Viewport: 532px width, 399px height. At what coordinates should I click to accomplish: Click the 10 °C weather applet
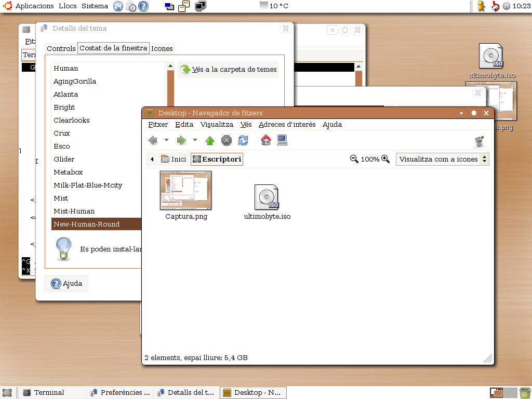pyautogui.click(x=274, y=6)
